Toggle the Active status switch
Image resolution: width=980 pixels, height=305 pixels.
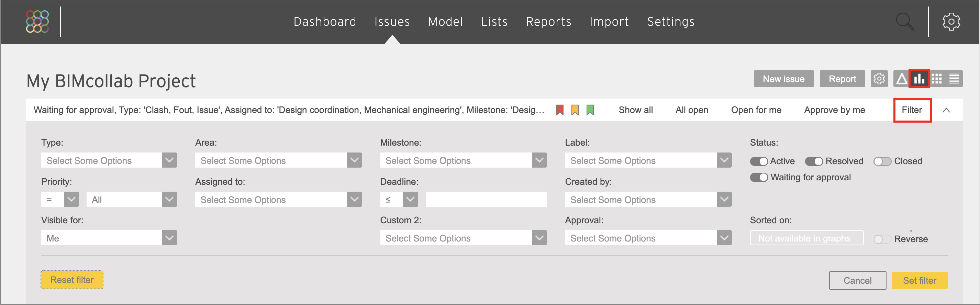coord(759,161)
